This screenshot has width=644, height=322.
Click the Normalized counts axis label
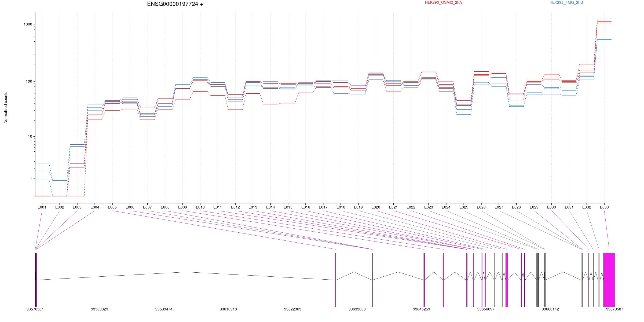(6, 108)
